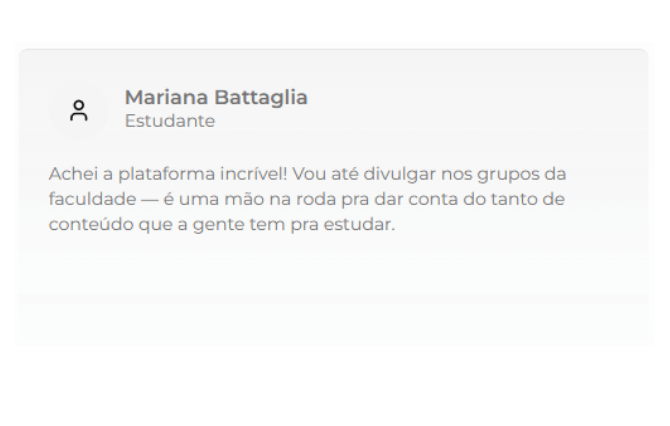The width and height of the screenshot is (670, 426).
Task: Click the user avatar person icon
Action: (79, 111)
